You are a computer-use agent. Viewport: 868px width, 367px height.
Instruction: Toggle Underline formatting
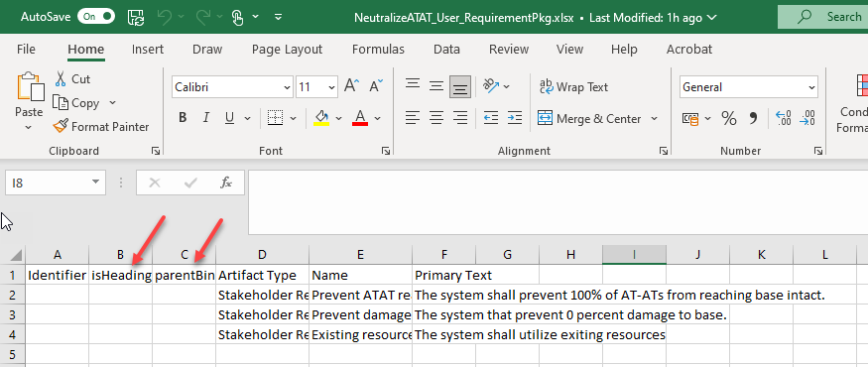230,118
